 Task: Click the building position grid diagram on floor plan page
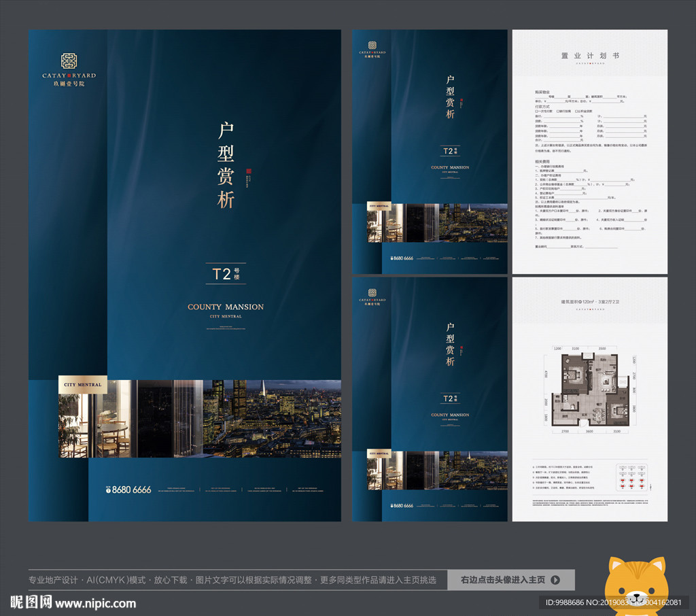click(x=631, y=477)
